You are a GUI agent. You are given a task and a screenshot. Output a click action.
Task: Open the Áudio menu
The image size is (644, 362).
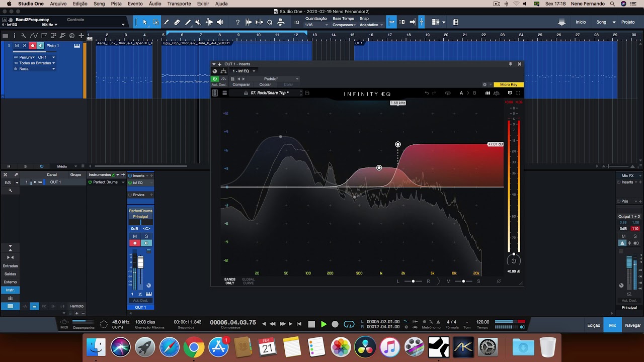click(x=155, y=4)
